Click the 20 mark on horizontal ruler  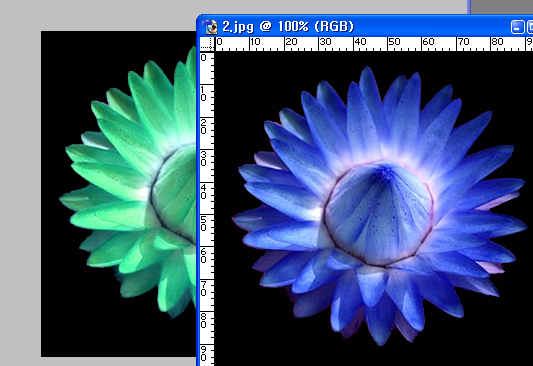pyautogui.click(x=291, y=42)
